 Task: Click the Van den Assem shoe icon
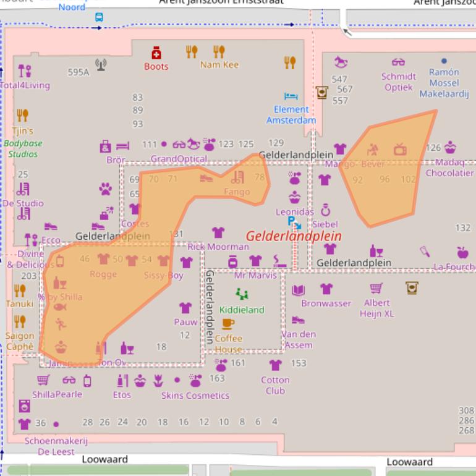299,320
